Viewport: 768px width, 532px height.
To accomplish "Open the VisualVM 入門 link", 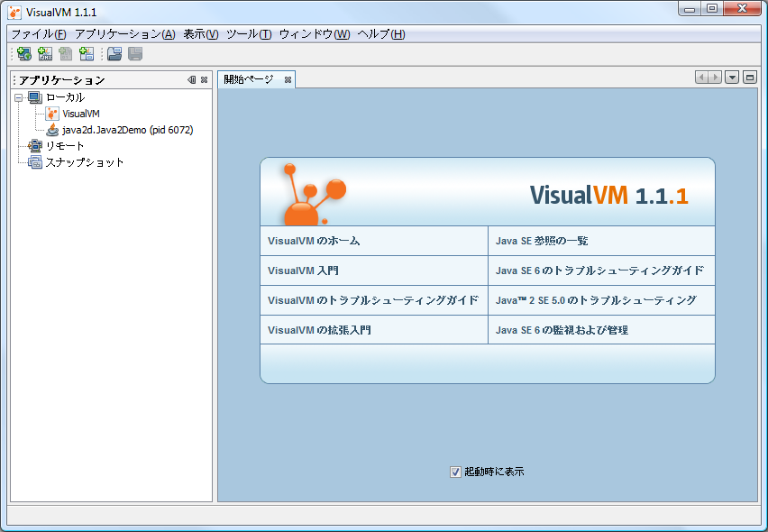I will pos(303,271).
